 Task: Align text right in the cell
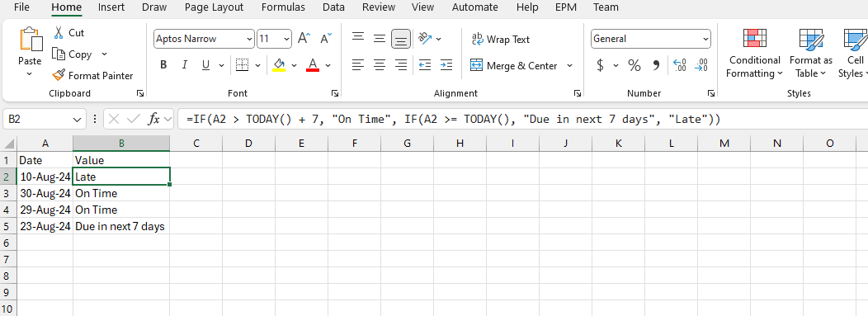click(x=401, y=64)
